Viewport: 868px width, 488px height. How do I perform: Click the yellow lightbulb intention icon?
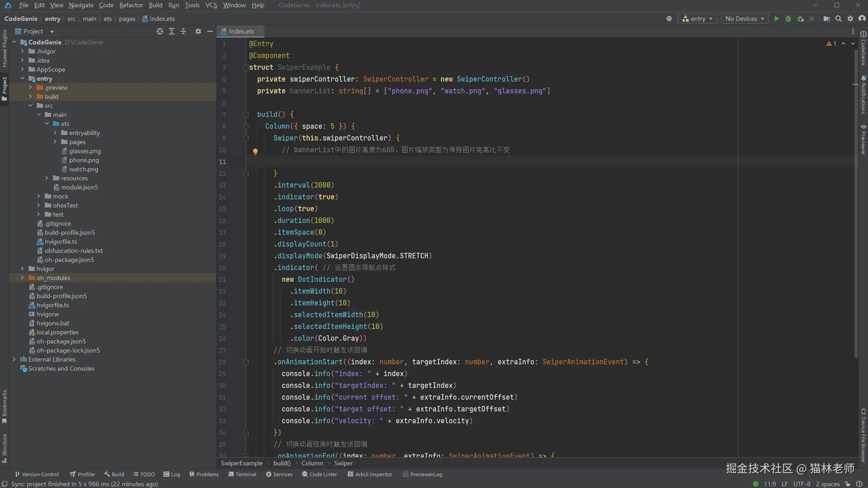tap(255, 151)
